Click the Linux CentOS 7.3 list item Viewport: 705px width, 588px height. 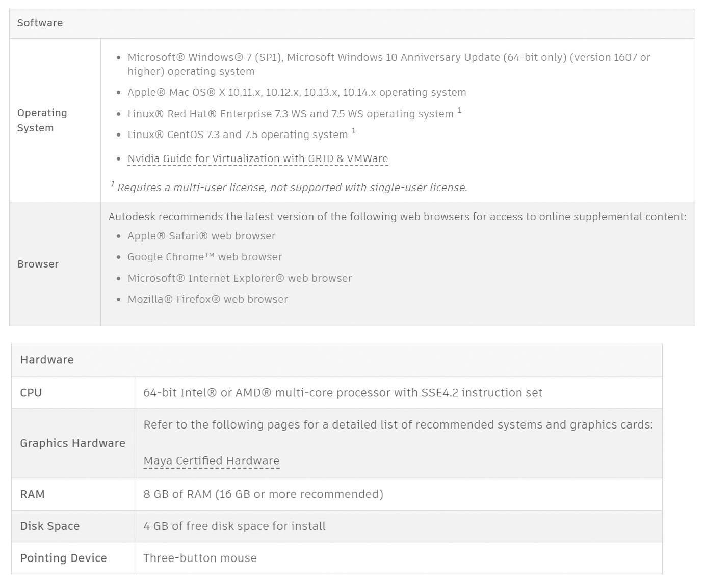(238, 135)
